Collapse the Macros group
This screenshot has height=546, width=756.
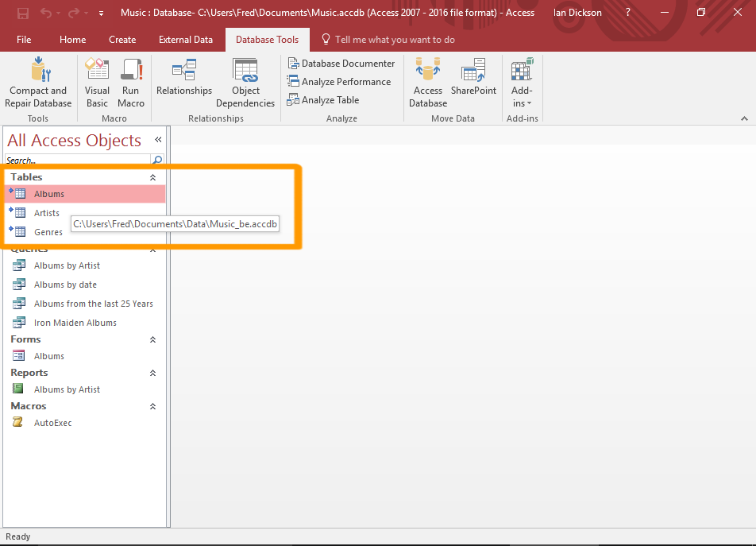click(x=152, y=405)
